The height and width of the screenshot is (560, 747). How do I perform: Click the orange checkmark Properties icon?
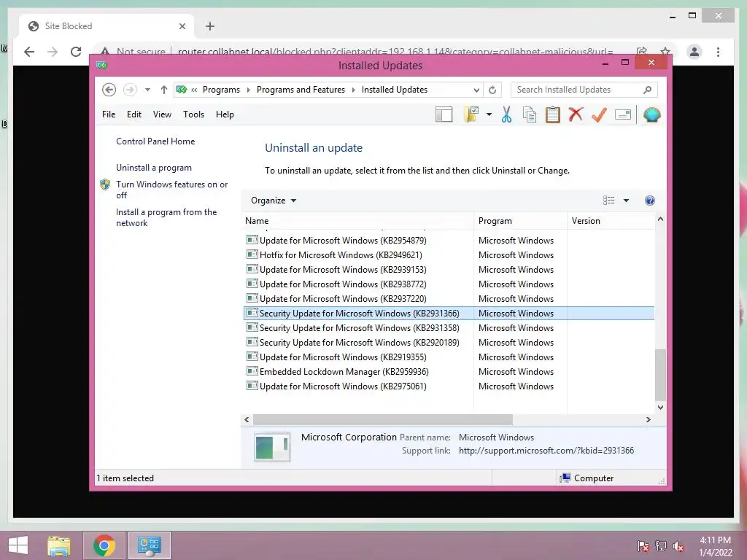click(x=599, y=114)
